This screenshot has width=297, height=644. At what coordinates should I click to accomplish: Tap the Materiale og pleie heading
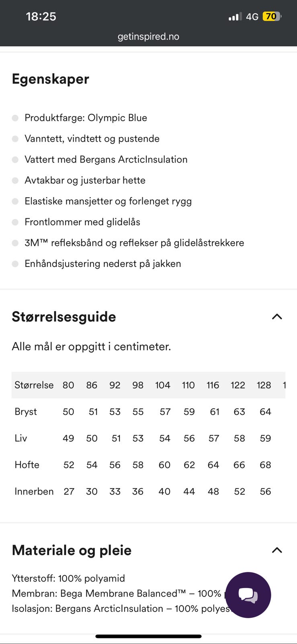tap(72, 550)
